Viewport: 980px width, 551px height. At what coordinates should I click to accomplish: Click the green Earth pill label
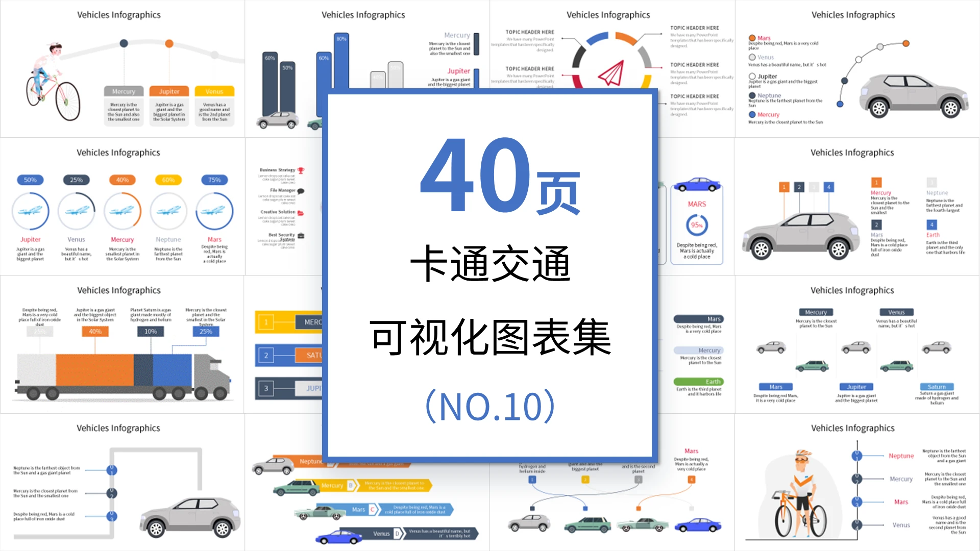[698, 382]
